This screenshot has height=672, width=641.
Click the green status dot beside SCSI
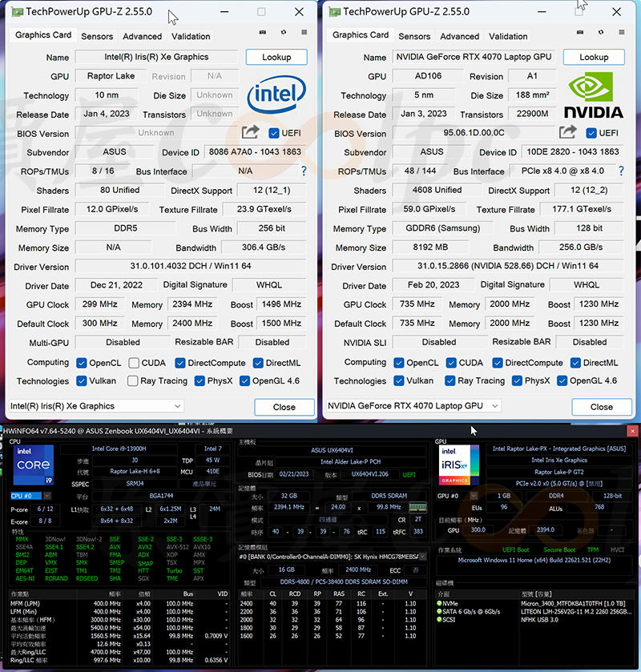tap(439, 619)
